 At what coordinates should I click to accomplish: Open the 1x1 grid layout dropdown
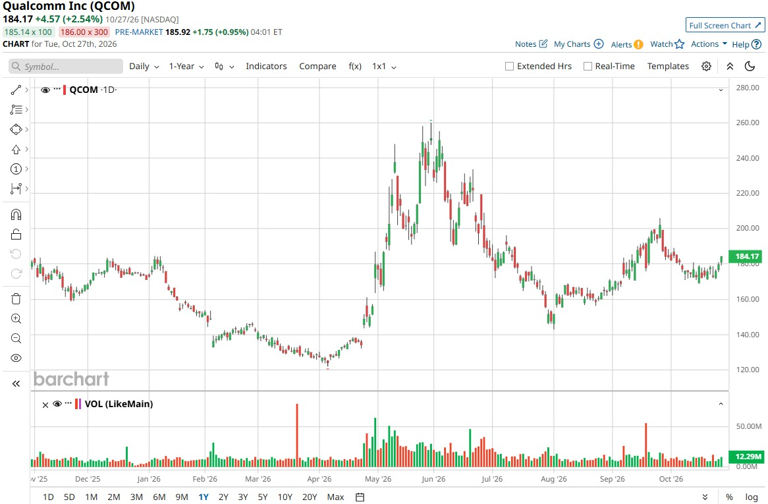(x=384, y=66)
